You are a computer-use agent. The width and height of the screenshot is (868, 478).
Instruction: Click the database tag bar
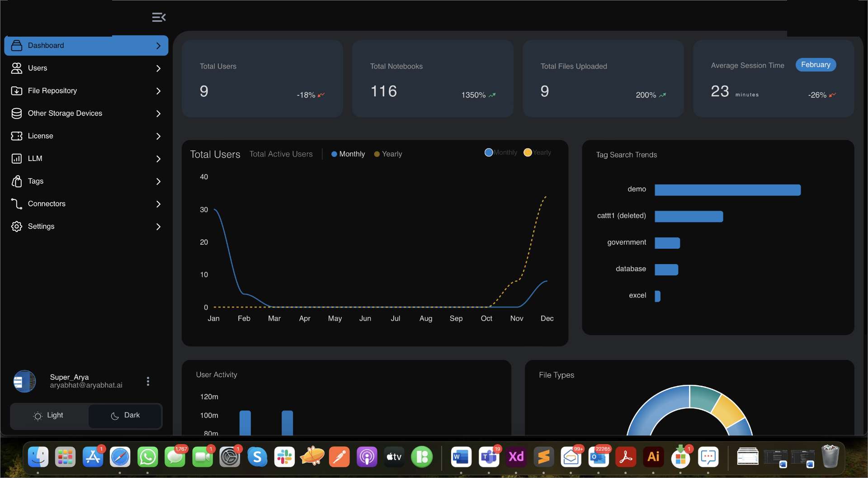click(666, 270)
